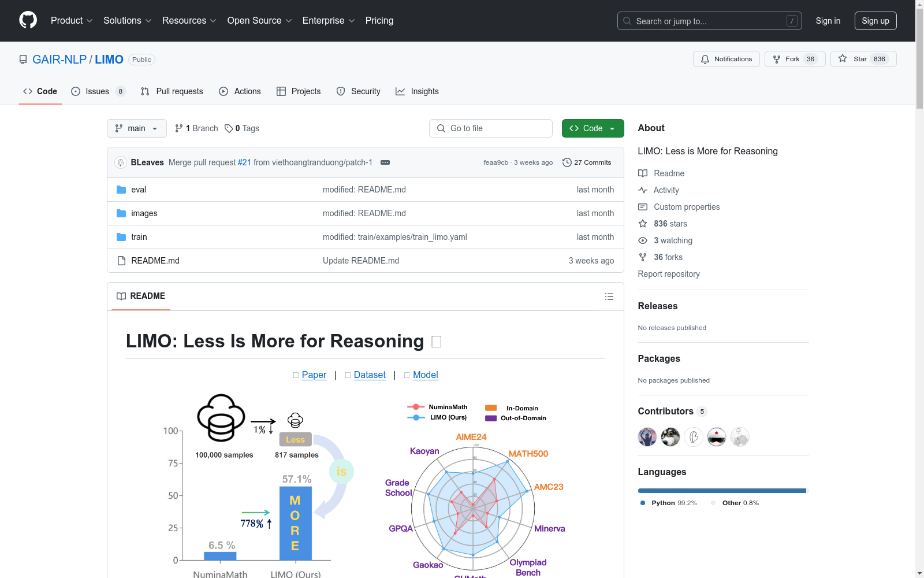Open the README outline icon
The width and height of the screenshot is (924, 578).
click(x=609, y=297)
